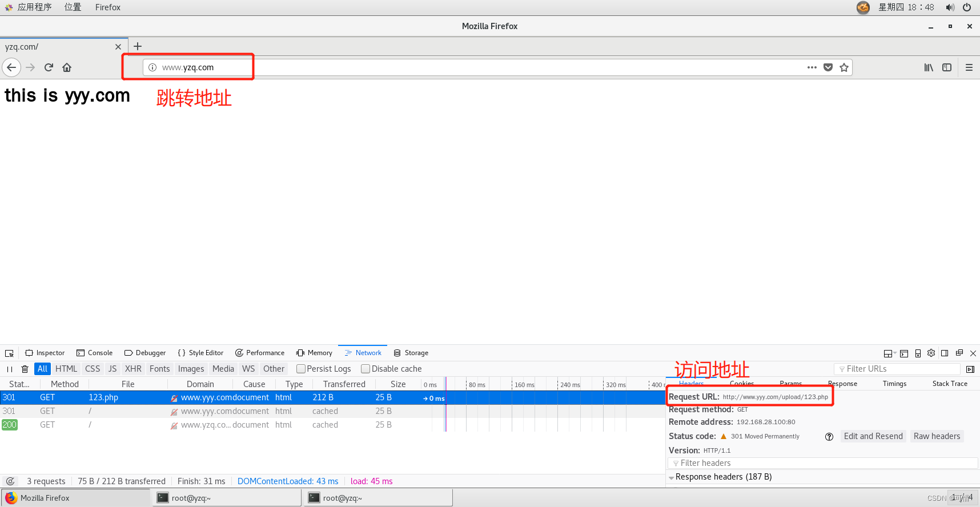Bookmark this page with the star
This screenshot has height=507, width=980.
(x=844, y=67)
